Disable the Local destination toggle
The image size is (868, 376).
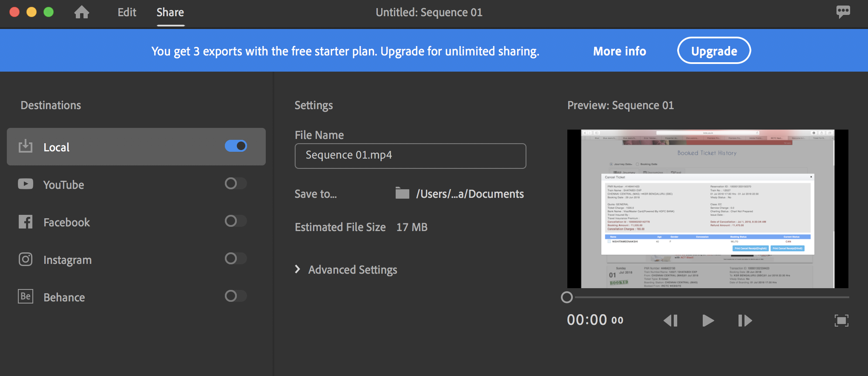click(236, 146)
